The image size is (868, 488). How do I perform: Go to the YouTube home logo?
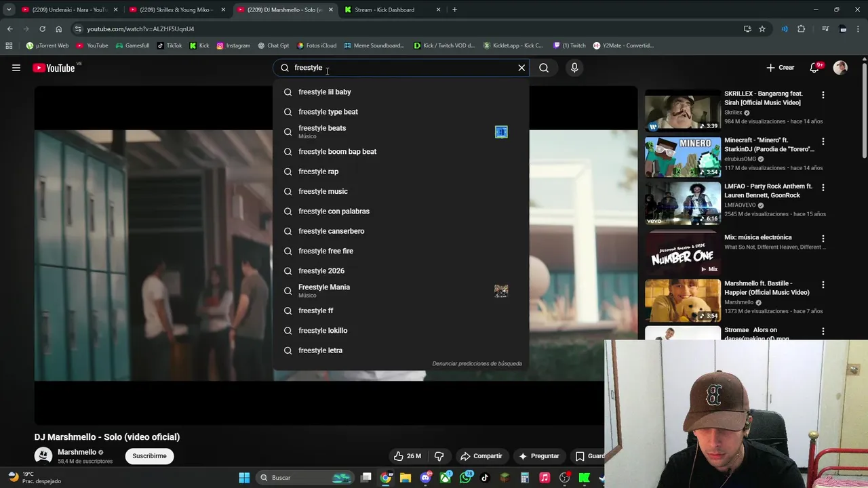(x=54, y=68)
